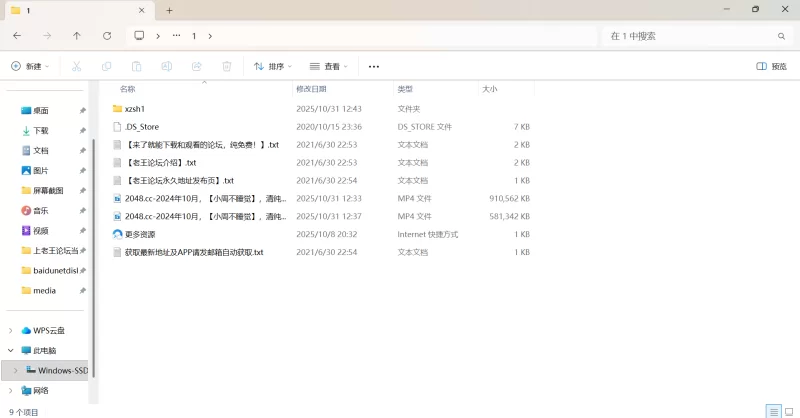
Task: Click the Refresh icon in navigation bar
Action: [x=107, y=35]
